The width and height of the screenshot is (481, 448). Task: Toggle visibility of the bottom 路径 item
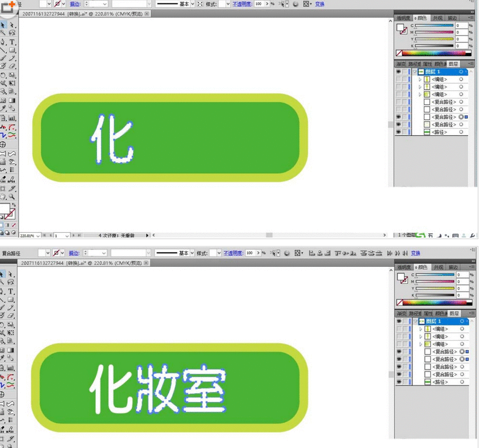[x=399, y=130]
